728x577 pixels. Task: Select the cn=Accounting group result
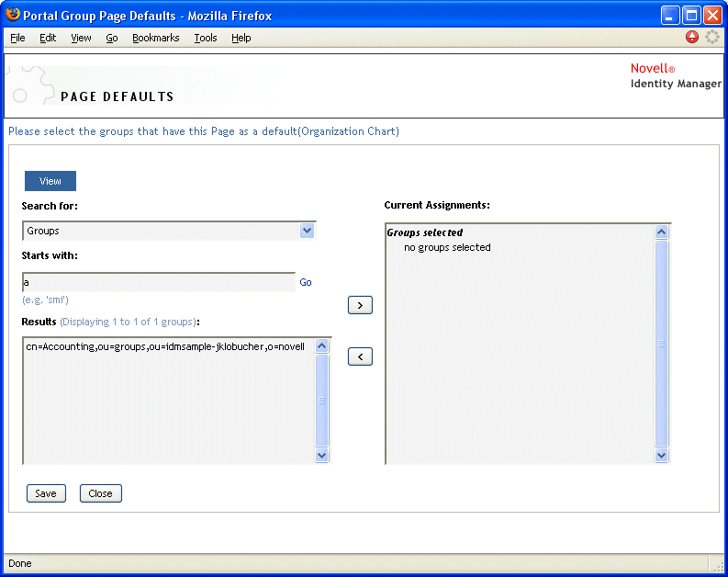coord(165,346)
